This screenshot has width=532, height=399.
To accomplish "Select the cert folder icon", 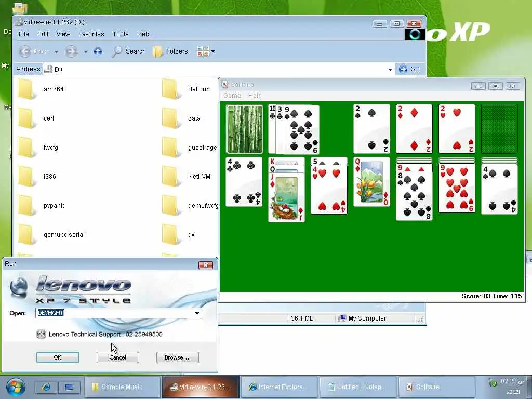I will (x=26, y=118).
